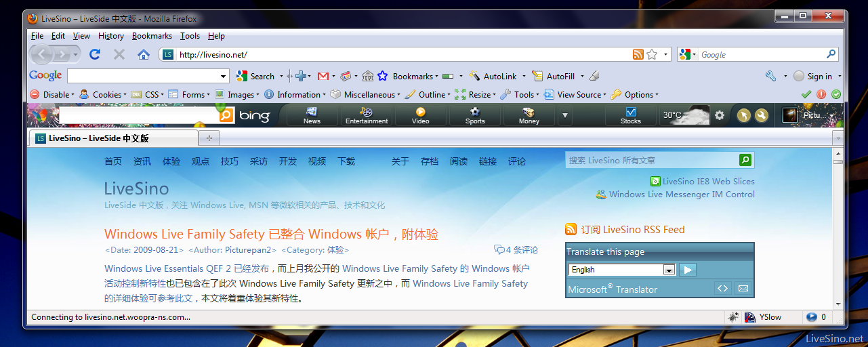This screenshot has height=347, width=868.
Task: Go to the Home page icon
Action: coord(144,54)
